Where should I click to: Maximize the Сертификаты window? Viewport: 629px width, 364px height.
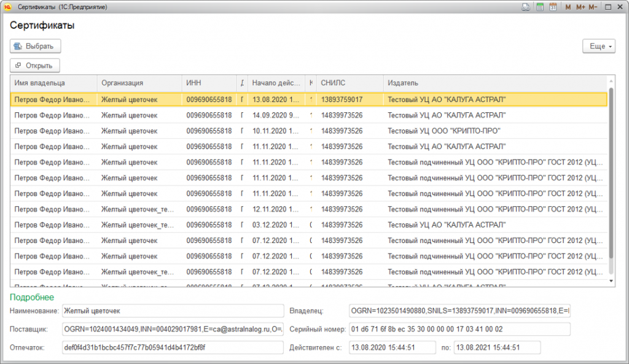tap(608, 7)
